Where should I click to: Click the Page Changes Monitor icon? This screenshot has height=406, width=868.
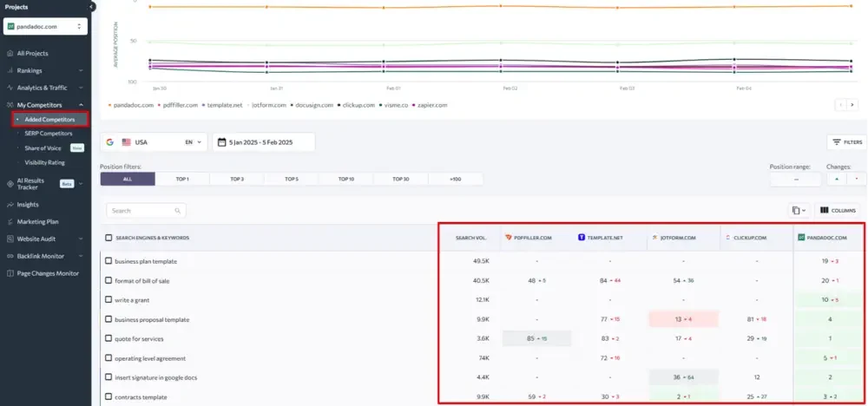[x=10, y=273]
